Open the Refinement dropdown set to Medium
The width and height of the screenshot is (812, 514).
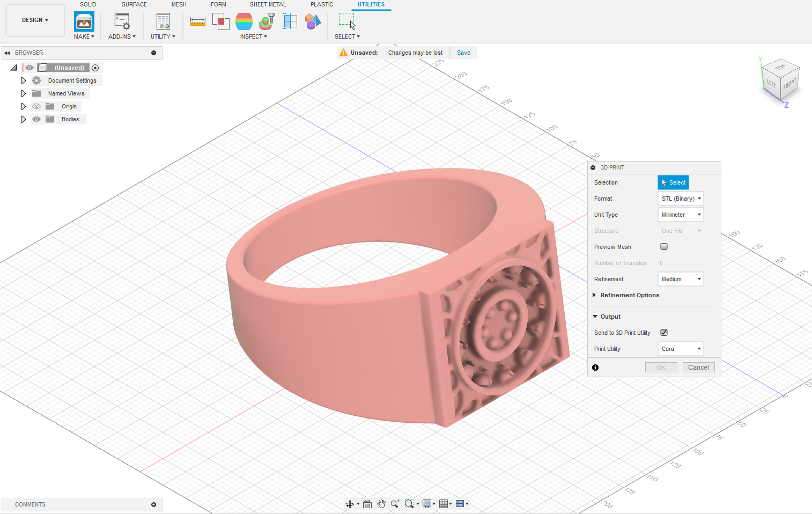(x=680, y=278)
